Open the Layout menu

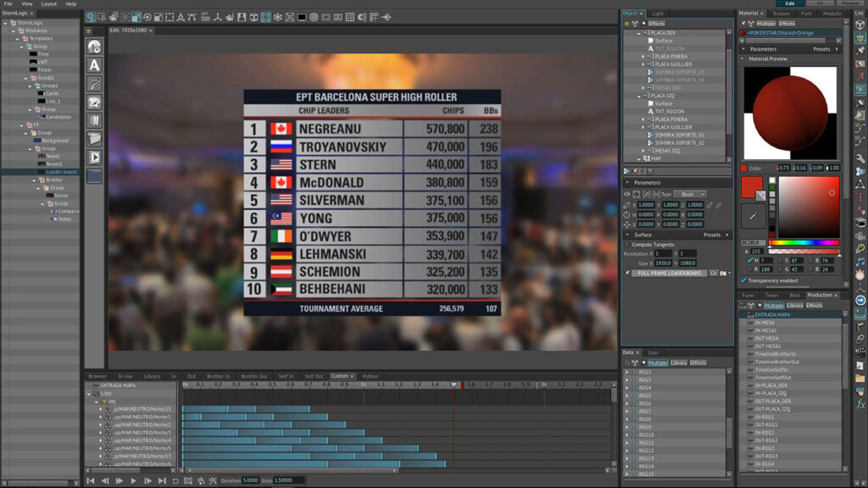49,3
